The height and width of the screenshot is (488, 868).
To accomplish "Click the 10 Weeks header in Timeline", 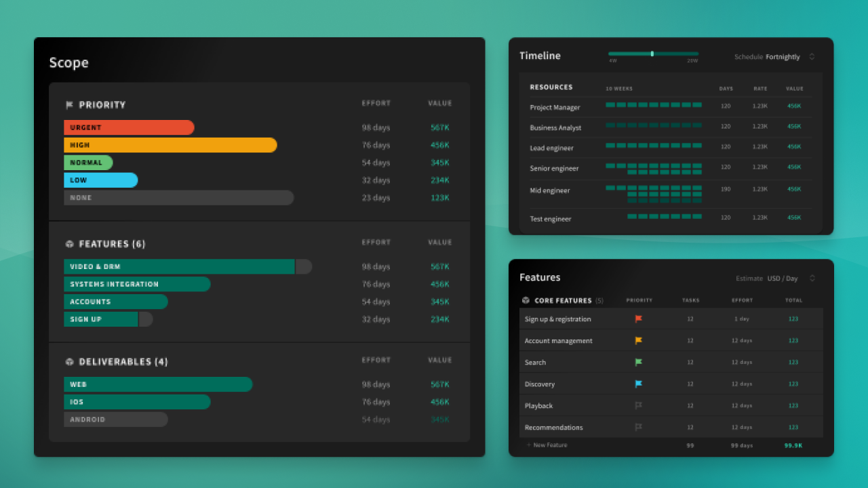I will [x=619, y=89].
